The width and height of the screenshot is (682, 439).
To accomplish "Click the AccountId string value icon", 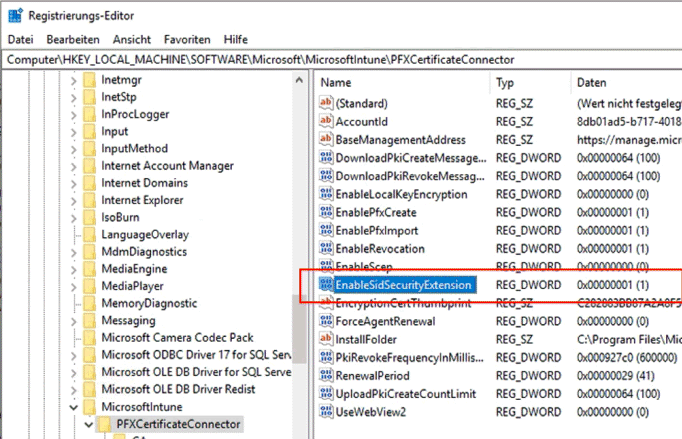I will pos(326,121).
